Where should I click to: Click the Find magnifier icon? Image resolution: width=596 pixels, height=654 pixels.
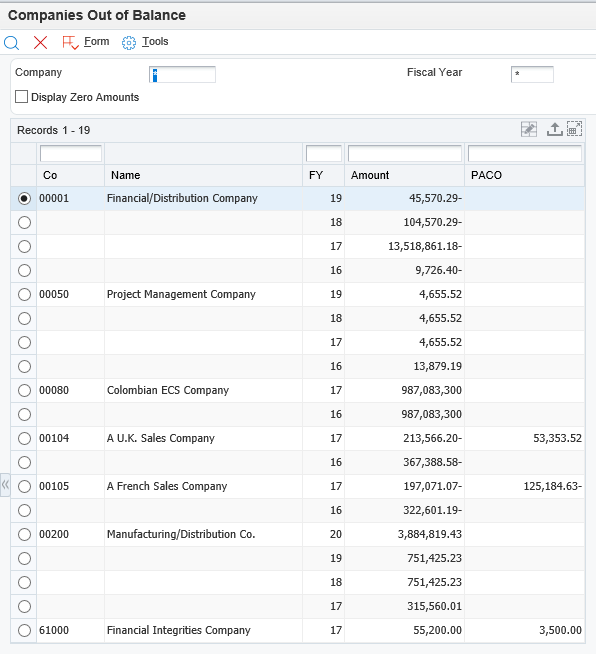(x=11, y=43)
